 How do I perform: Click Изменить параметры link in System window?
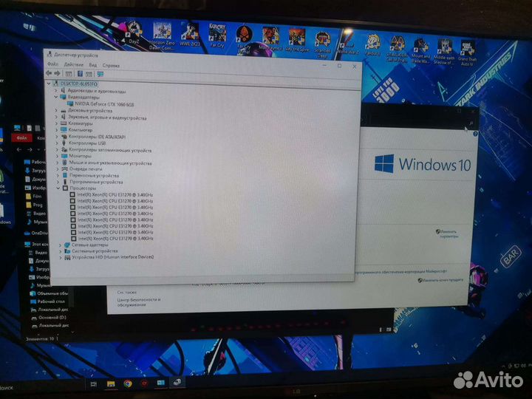point(448,233)
